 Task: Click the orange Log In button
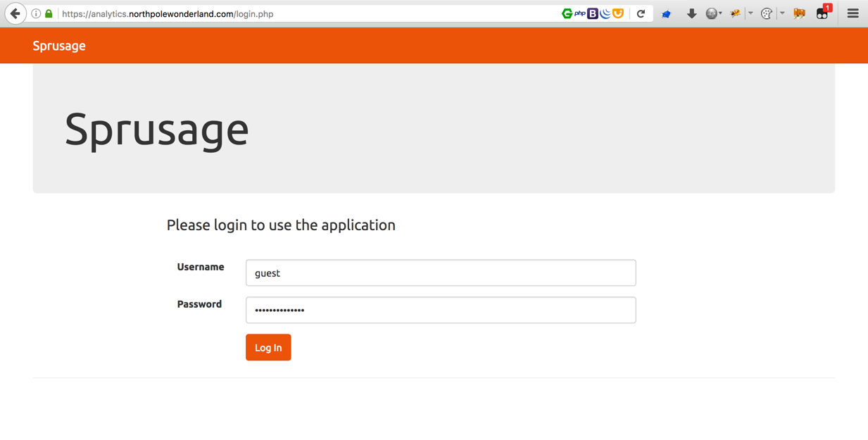(268, 347)
